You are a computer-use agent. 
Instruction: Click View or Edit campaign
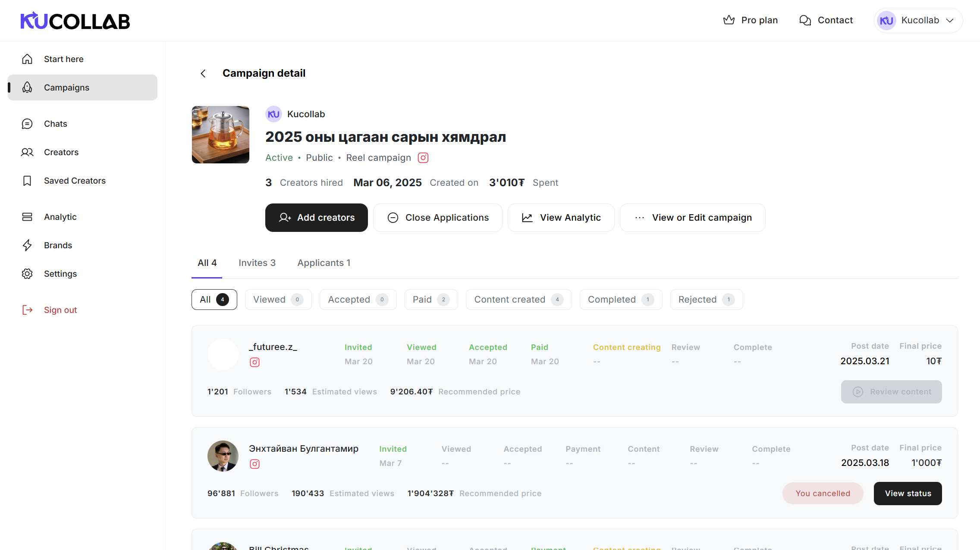point(693,218)
